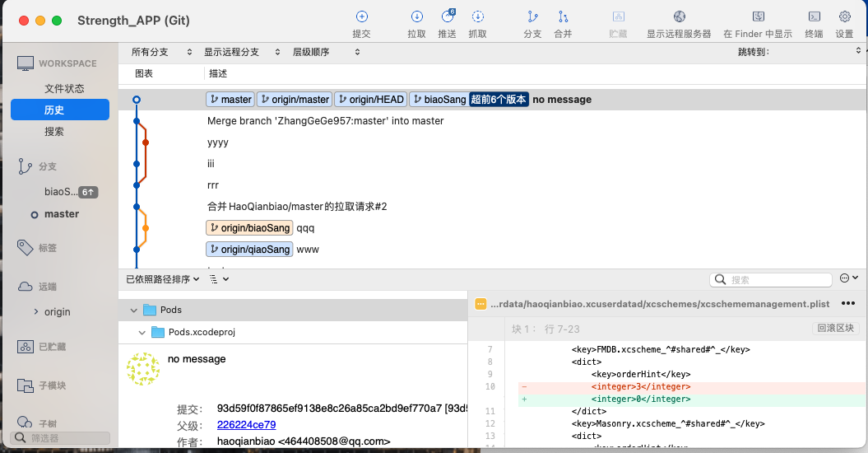Click the sidebar filter (筛选器) field
The image size is (868, 453).
(x=60, y=438)
